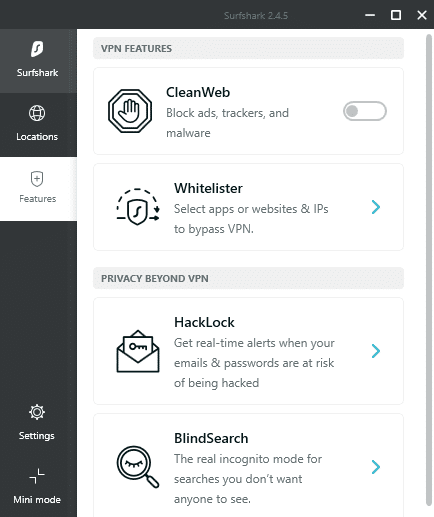This screenshot has width=434, height=517.
Task: Click the HackLock envelope key icon
Action: coord(138,351)
